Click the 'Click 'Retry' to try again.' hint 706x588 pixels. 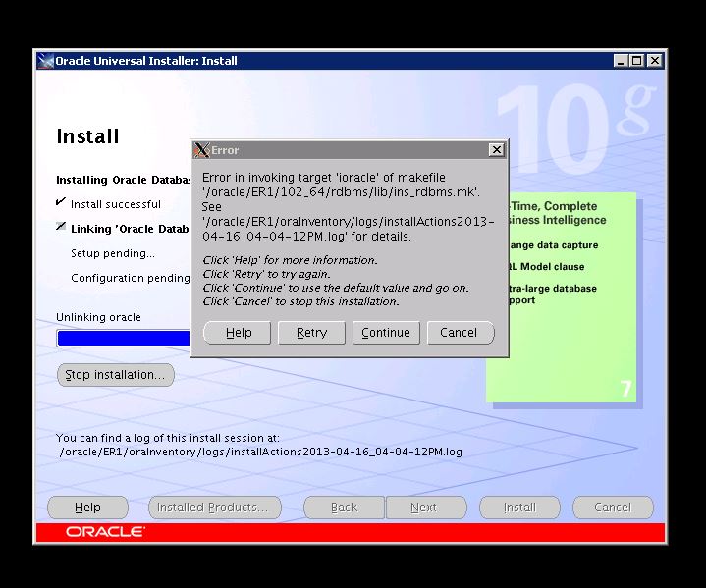click(266, 274)
